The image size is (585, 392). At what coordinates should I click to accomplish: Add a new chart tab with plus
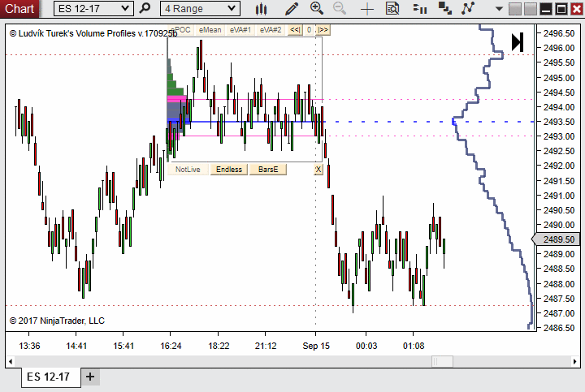[90, 377]
